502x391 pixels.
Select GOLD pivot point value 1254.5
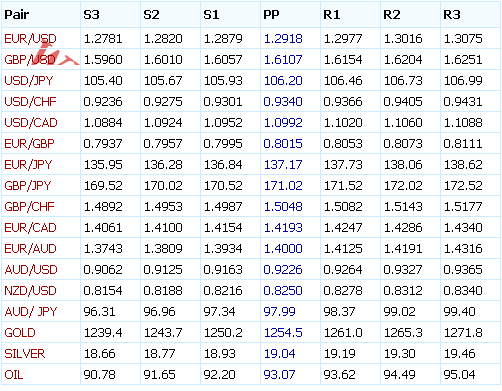point(283,333)
